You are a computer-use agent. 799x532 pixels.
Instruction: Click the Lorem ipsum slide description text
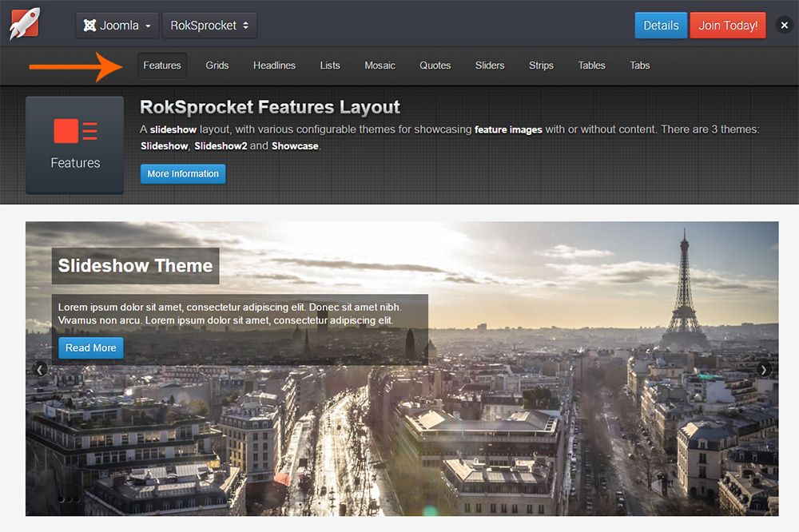(230, 314)
